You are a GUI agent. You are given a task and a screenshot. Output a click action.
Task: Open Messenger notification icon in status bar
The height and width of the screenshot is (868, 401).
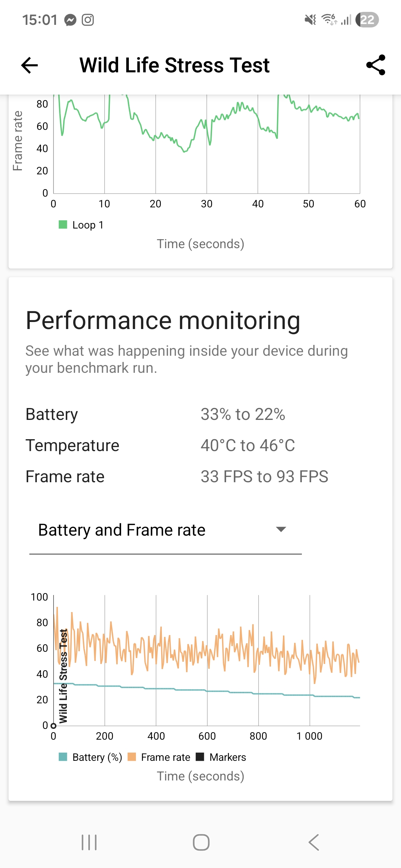coord(70,20)
